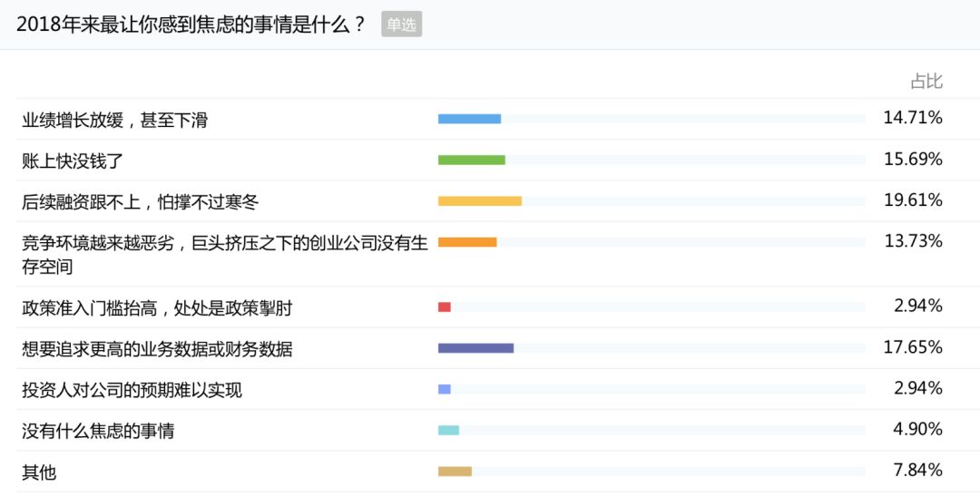Click the tan bar for 7.84%
The image size is (980, 496).
(x=455, y=471)
